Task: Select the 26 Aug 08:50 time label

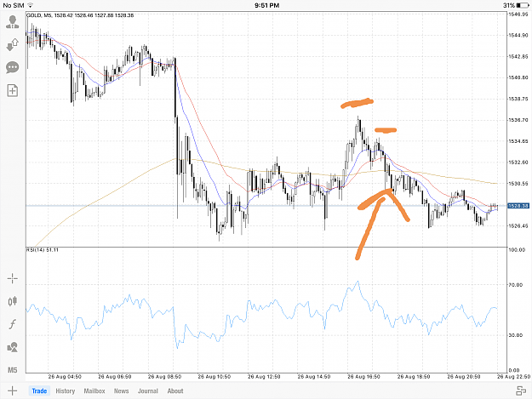Action: tap(164, 377)
